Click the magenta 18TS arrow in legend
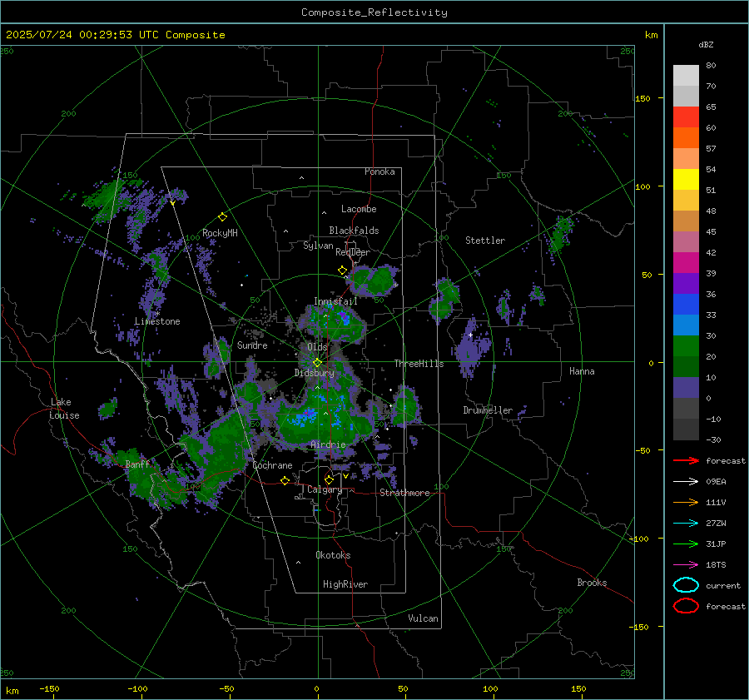Screen dimensions: 749x700 686,564
